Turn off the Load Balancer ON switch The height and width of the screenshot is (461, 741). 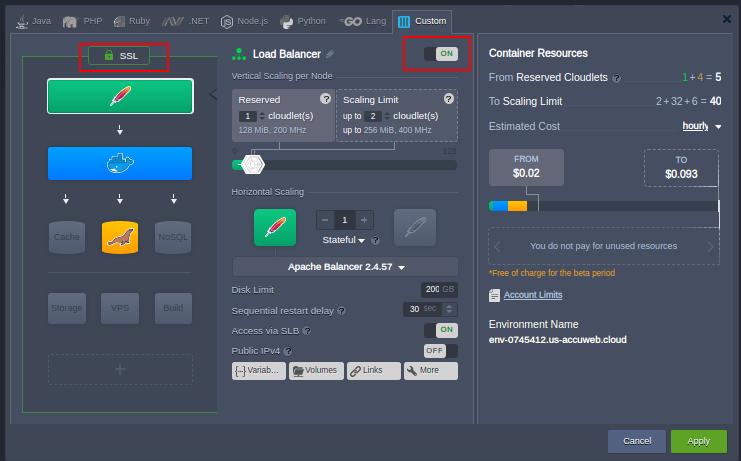pos(440,54)
